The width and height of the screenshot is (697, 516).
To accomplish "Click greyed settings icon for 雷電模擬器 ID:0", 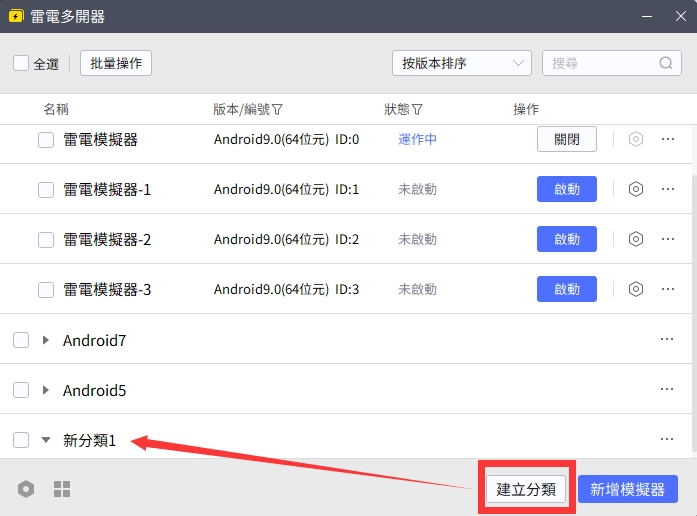I will (x=636, y=139).
